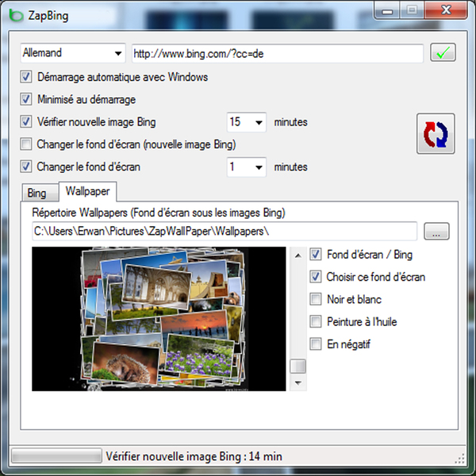Click the status bar progress bar
This screenshot has height=476, width=476.
click(x=56, y=456)
